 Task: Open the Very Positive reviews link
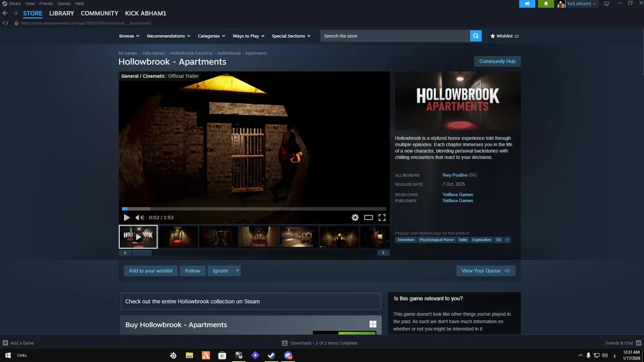[455, 175]
